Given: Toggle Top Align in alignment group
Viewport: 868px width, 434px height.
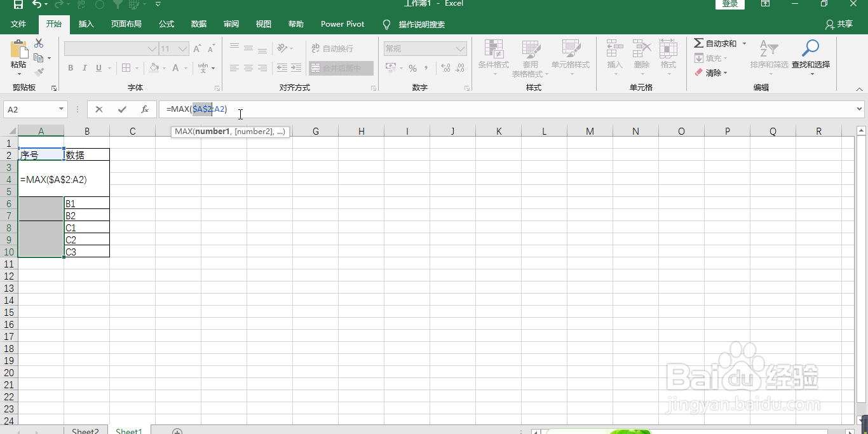Looking at the screenshot, I should [234, 48].
